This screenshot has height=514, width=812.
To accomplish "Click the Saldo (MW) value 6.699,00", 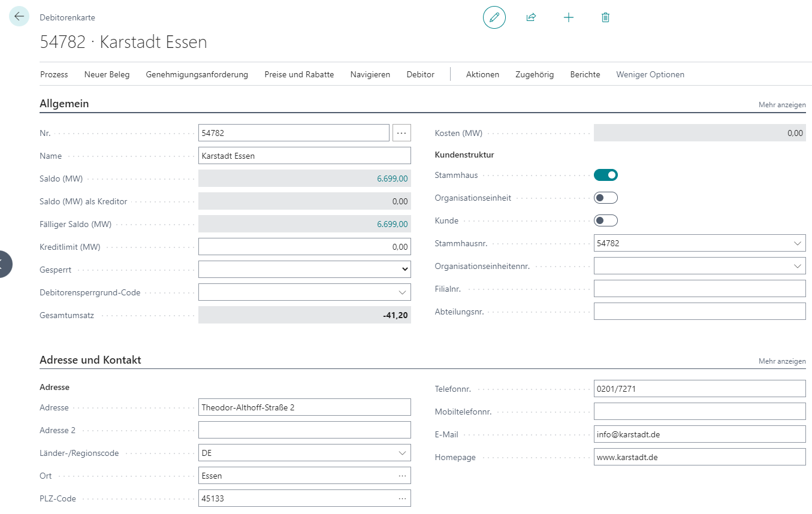I will point(392,179).
